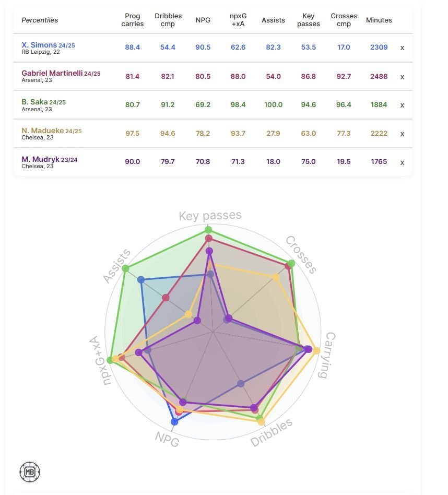Click the Key passes radar axis label

coord(210,215)
